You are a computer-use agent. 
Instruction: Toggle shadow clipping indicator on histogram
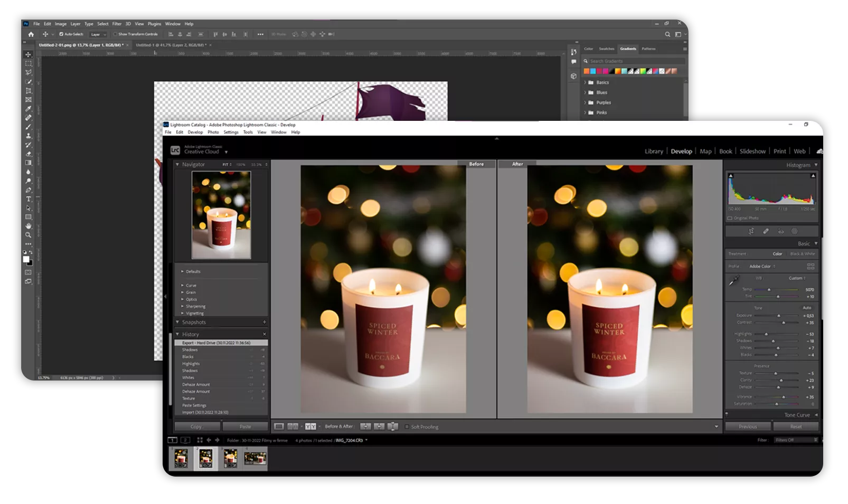point(730,176)
